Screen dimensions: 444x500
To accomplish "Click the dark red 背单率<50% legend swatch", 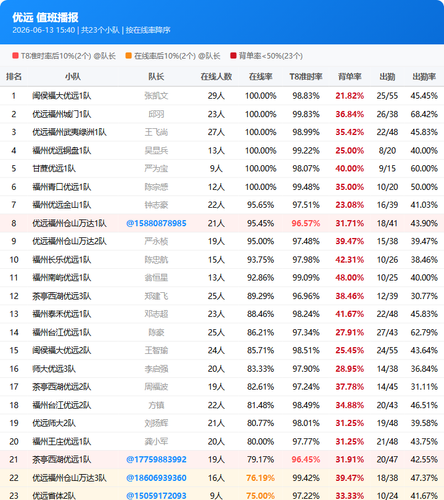I will (x=233, y=56).
